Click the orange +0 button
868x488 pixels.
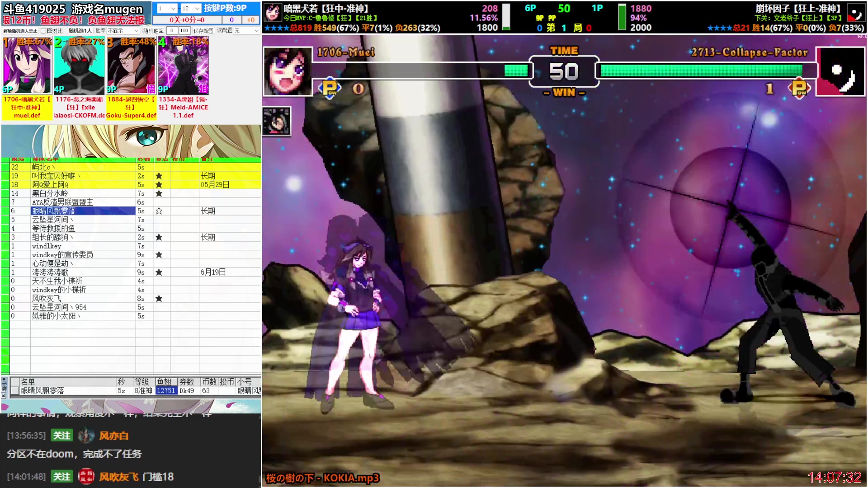(x=250, y=20)
